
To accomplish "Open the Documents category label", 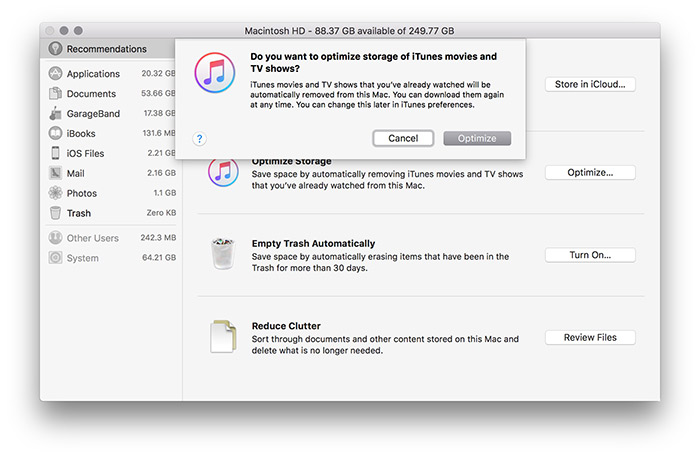I will [x=91, y=94].
